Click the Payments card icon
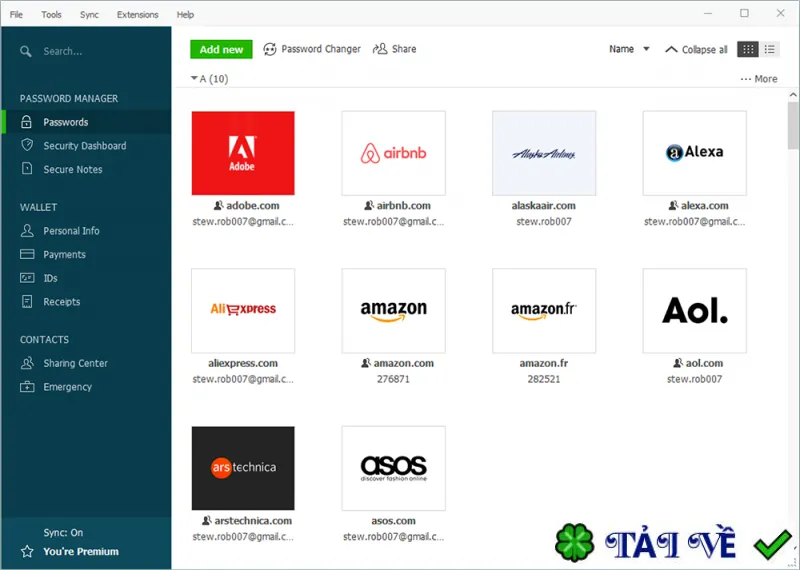Screen dimensions: 800x570 (x=27, y=254)
